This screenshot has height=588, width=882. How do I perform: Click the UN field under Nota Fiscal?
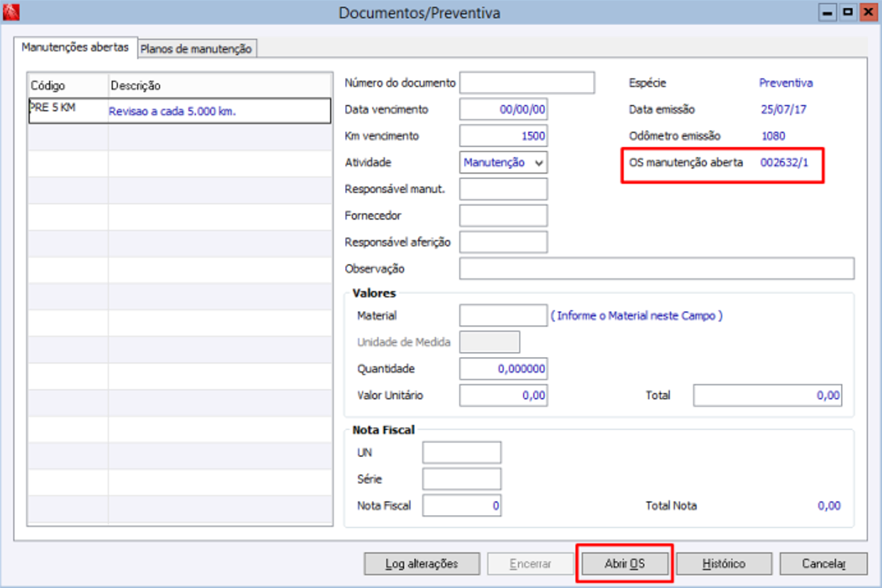462,452
